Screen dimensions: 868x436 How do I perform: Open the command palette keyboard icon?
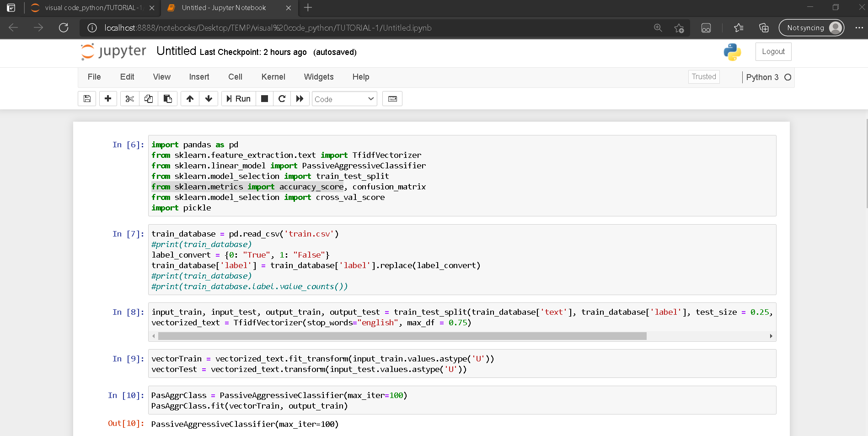392,99
